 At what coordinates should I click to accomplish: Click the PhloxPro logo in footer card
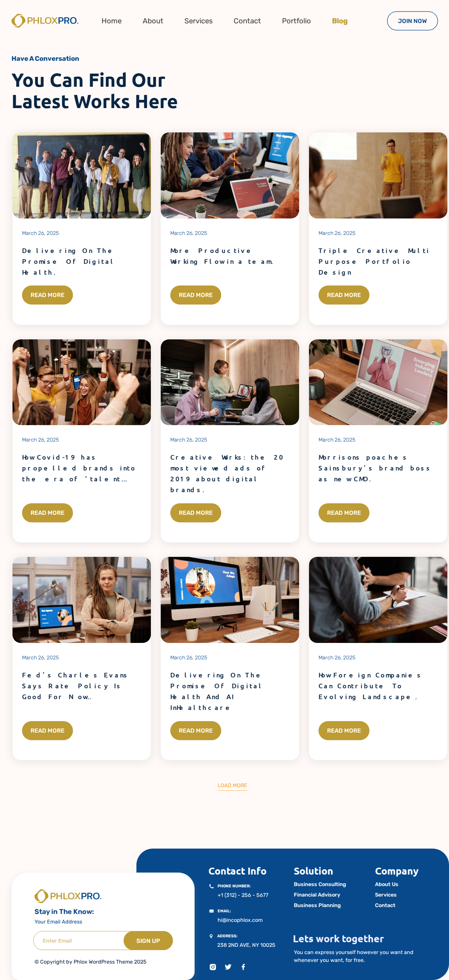point(68,896)
